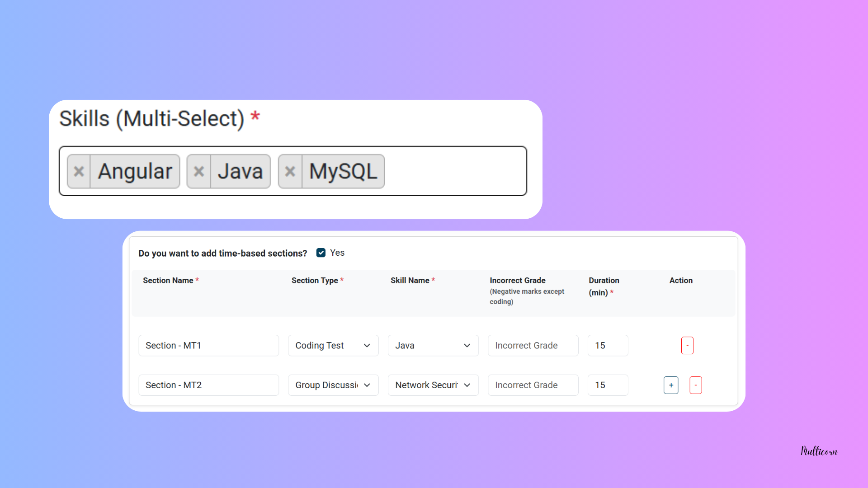Click the Section - MT2 name field
This screenshot has height=488, width=868.
click(208, 385)
